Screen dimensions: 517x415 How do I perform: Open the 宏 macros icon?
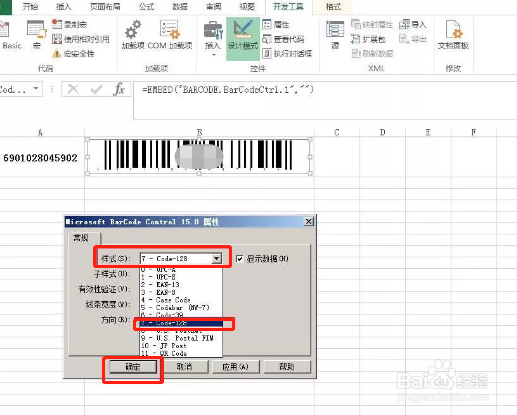(36, 35)
